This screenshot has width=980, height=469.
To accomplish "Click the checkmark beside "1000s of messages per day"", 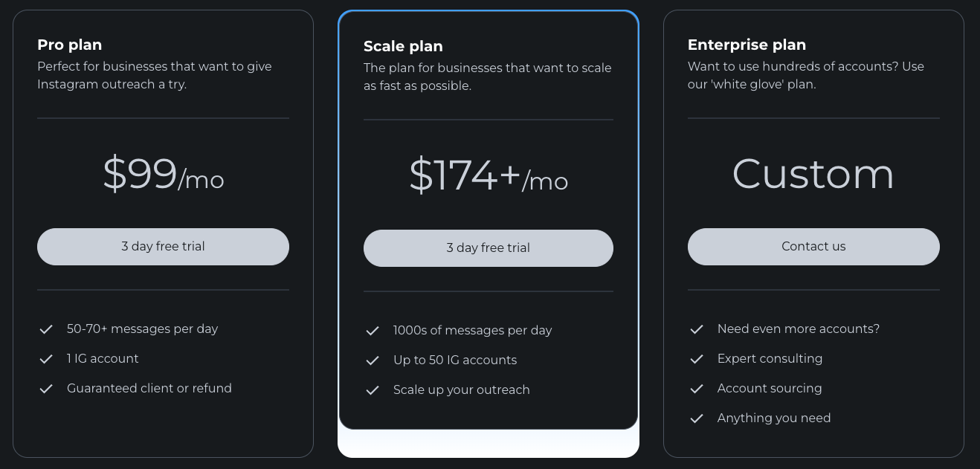I will coord(372,330).
